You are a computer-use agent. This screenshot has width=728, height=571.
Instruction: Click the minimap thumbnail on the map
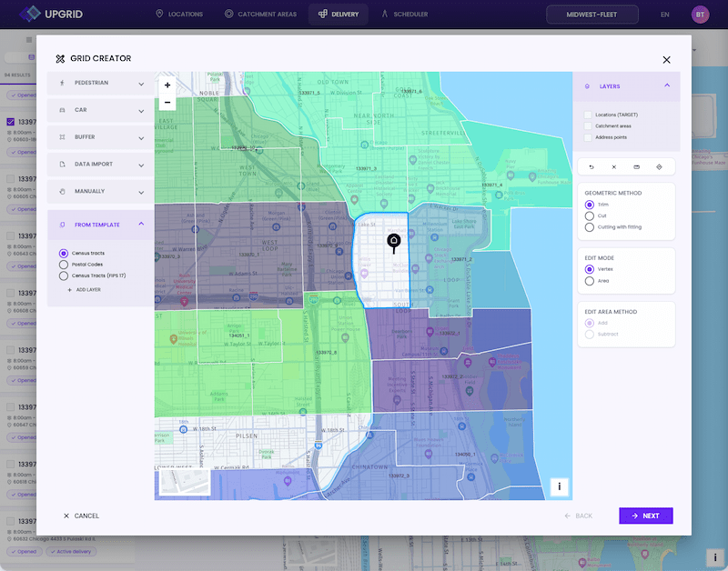click(185, 482)
